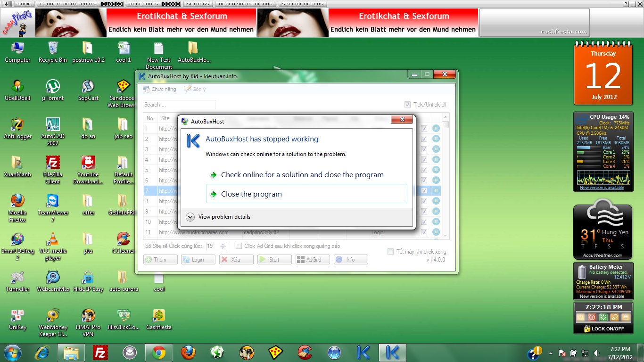The width and height of the screenshot is (644, 362).
Task: Enable Click Ad Grid sau khi click checkbox
Action: click(239, 246)
